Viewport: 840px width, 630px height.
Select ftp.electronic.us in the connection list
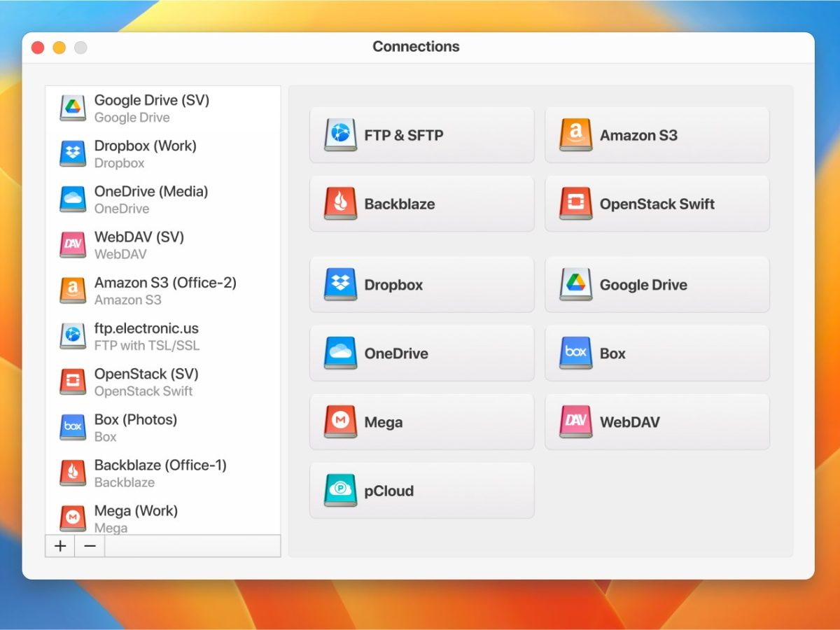(146, 336)
